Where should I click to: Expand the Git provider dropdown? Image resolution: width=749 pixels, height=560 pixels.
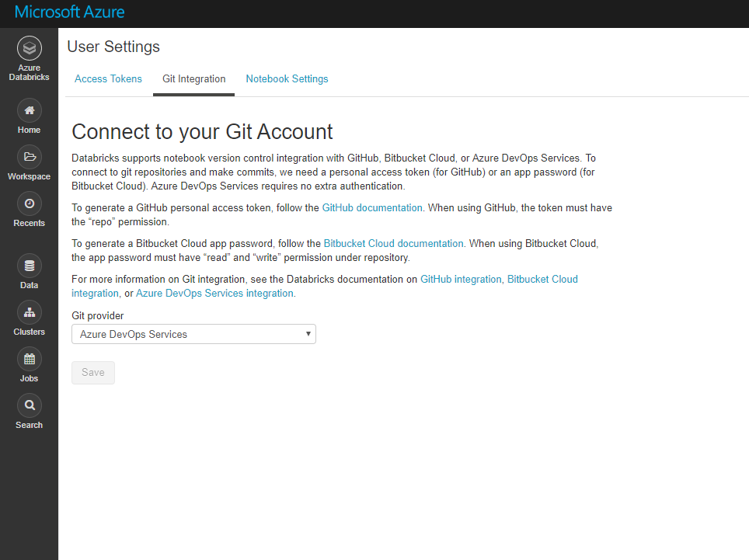(194, 334)
